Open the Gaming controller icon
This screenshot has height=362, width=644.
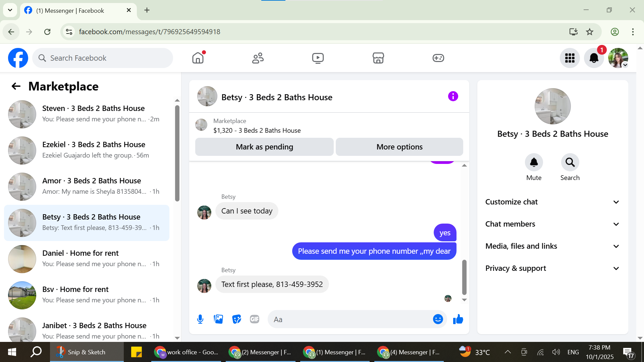(x=438, y=58)
